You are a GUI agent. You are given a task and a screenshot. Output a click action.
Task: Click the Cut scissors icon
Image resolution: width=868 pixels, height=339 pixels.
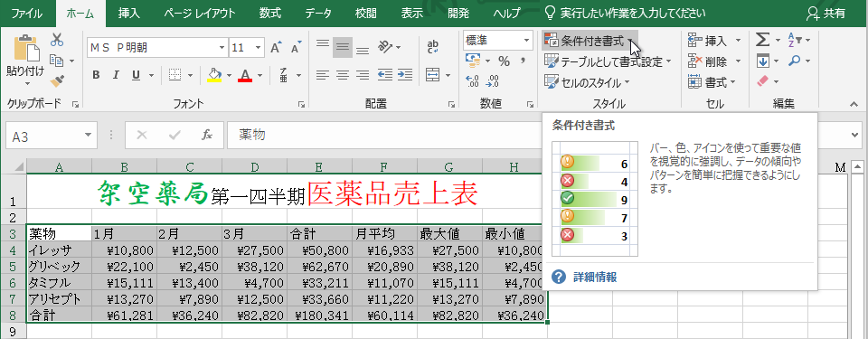(x=57, y=41)
